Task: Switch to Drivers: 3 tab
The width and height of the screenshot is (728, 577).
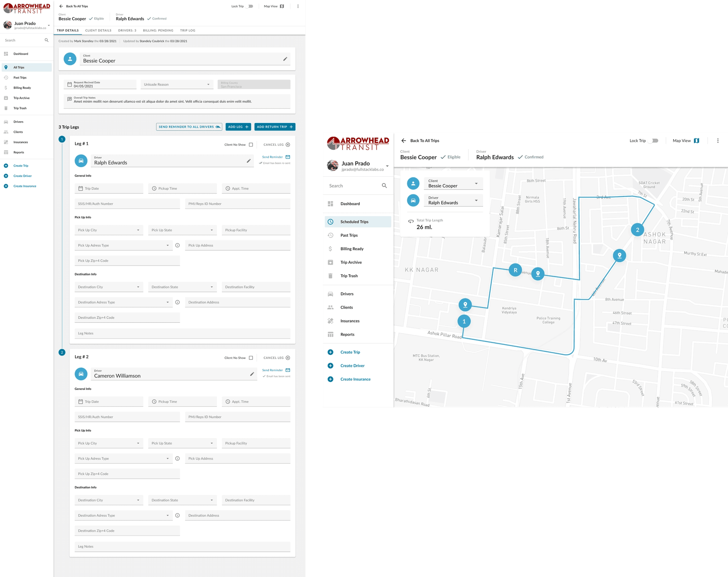Action: click(x=127, y=31)
